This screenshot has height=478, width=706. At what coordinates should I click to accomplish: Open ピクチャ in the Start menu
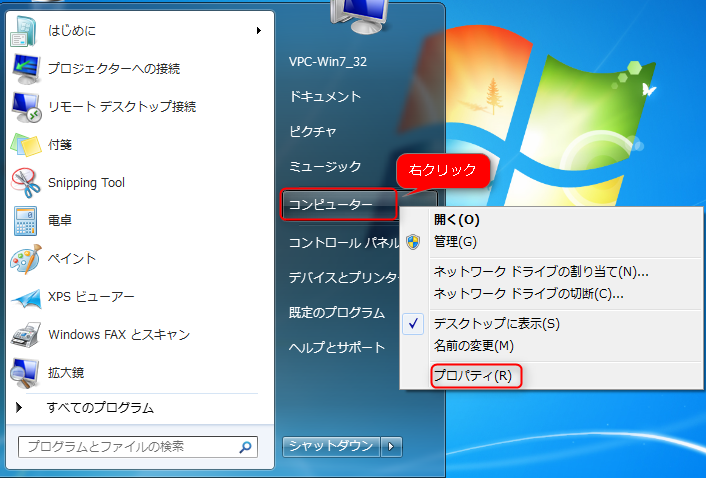(x=313, y=131)
